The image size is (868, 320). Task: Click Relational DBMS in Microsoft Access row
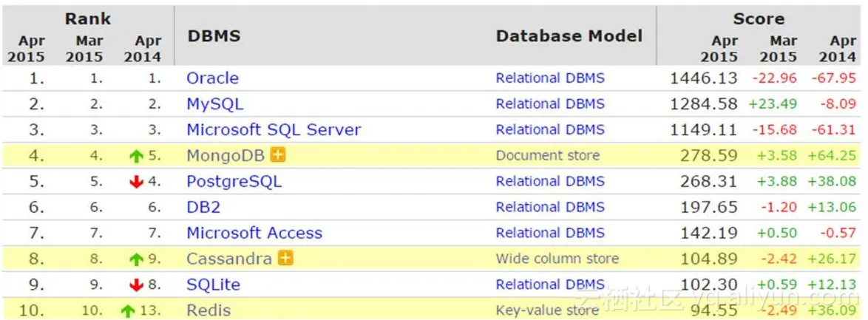coord(550,233)
